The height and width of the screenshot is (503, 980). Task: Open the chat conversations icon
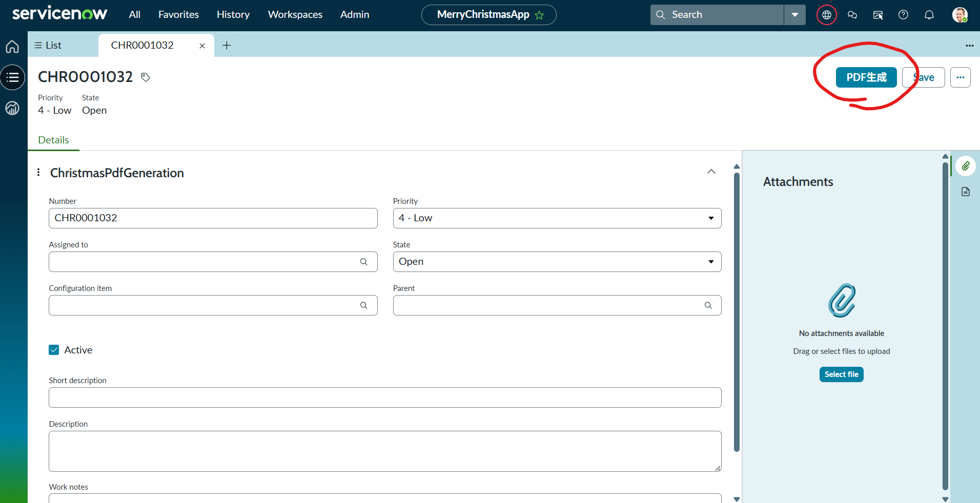click(852, 15)
